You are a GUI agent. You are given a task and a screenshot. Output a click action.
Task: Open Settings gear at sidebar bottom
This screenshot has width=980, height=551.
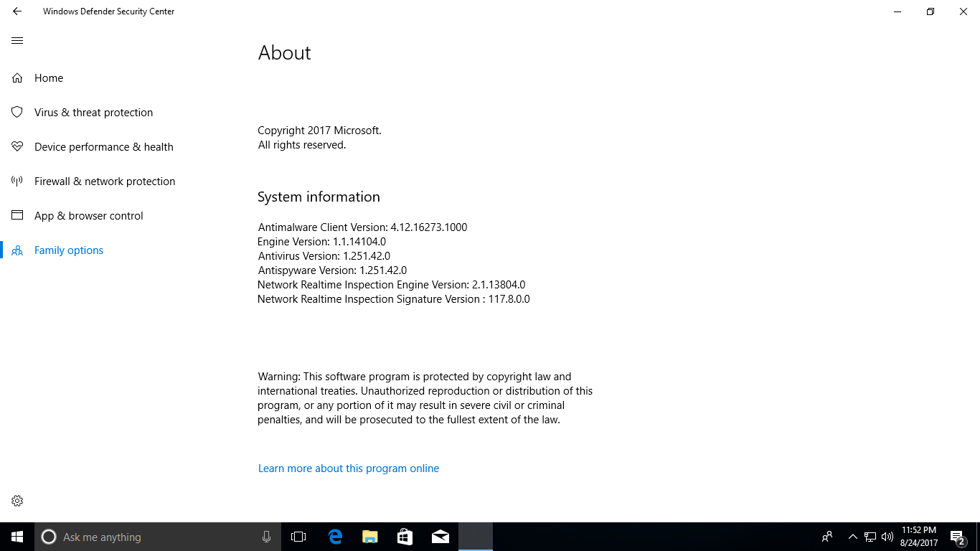pyautogui.click(x=17, y=501)
